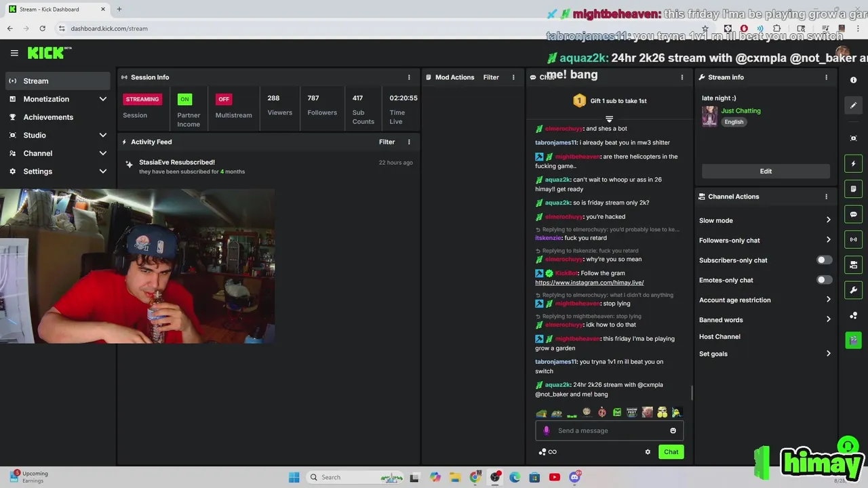Click the taskbar Search box
Screen dimensions: 868x488
pyautogui.click(x=355, y=477)
